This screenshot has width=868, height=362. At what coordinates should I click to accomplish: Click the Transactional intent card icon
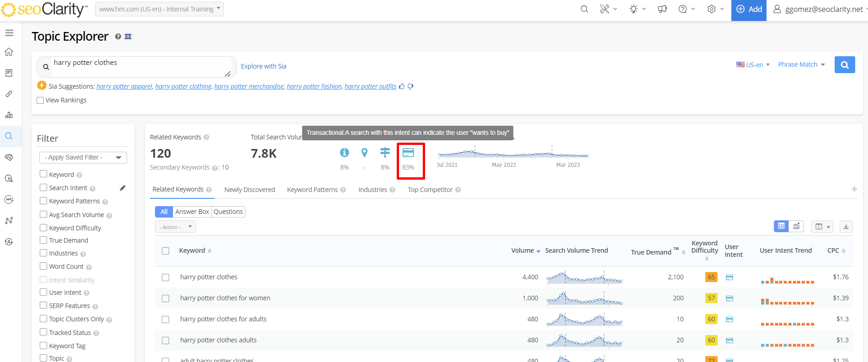pos(408,153)
